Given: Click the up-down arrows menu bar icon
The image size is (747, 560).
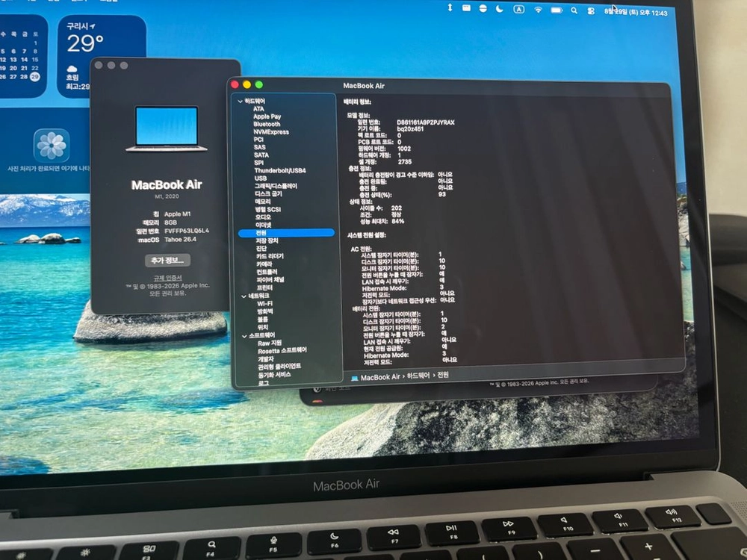Looking at the screenshot, I should click(450, 7).
